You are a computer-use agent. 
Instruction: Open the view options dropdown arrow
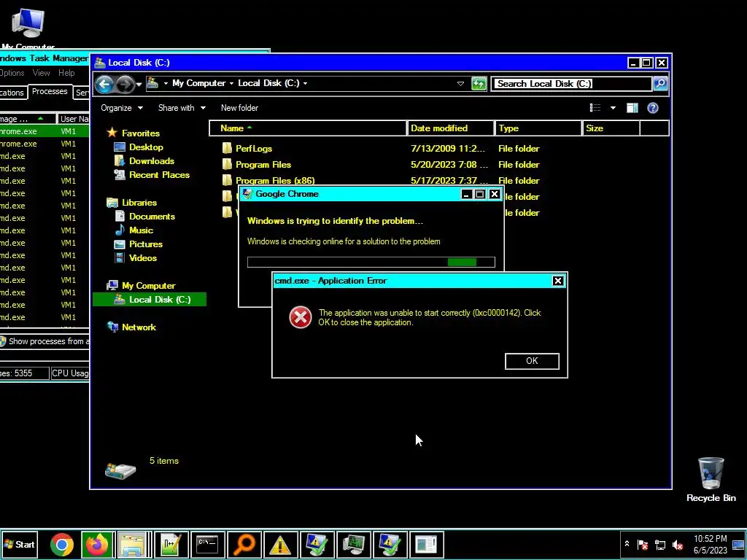613,108
